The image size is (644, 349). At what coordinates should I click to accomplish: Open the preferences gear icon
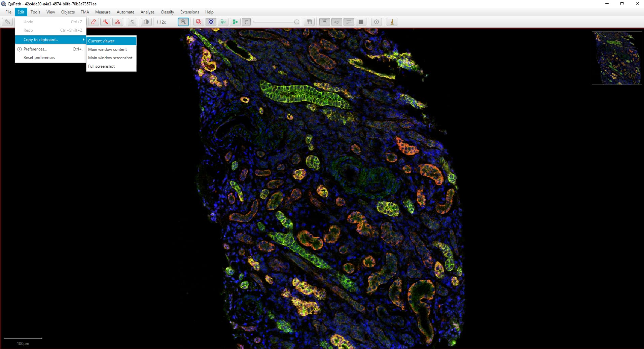[376, 22]
